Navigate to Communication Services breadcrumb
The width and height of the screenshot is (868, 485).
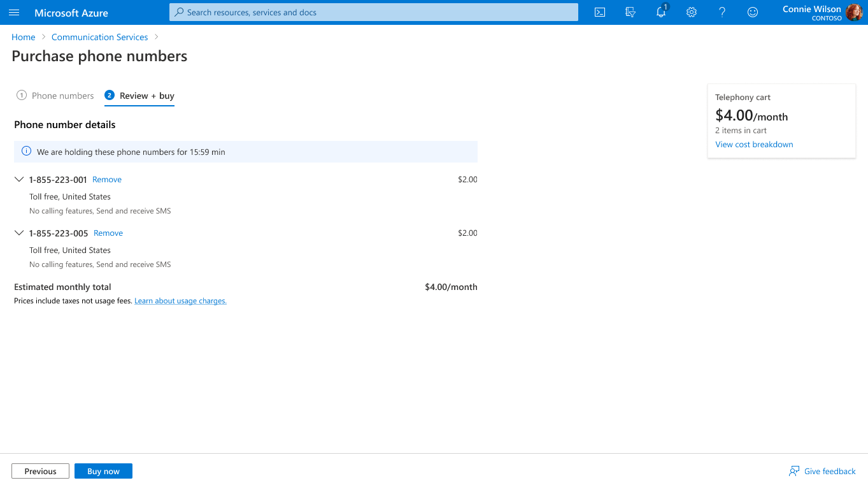[99, 37]
